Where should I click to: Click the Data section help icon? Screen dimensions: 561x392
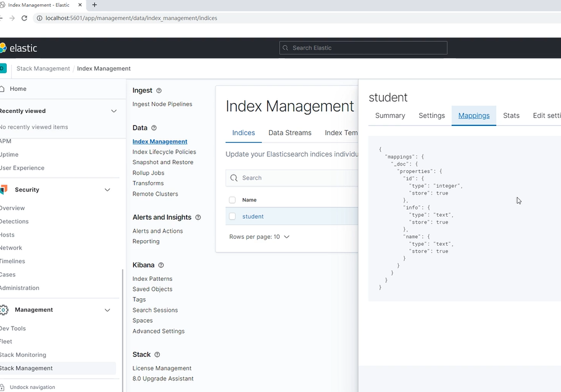point(154,128)
